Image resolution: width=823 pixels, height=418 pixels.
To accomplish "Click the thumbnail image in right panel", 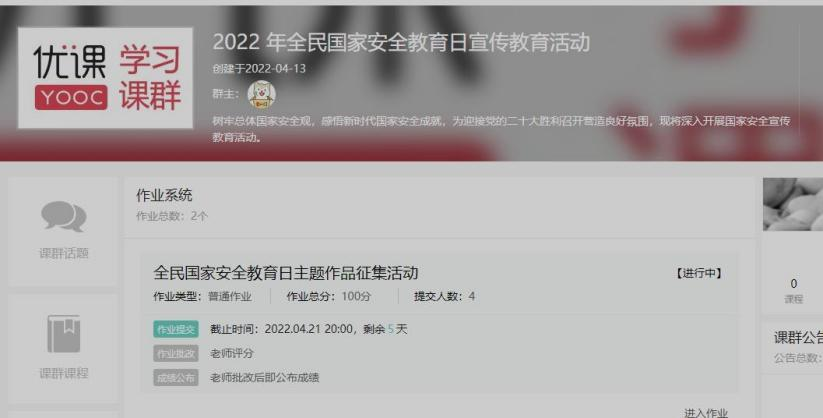I will point(793,204).
